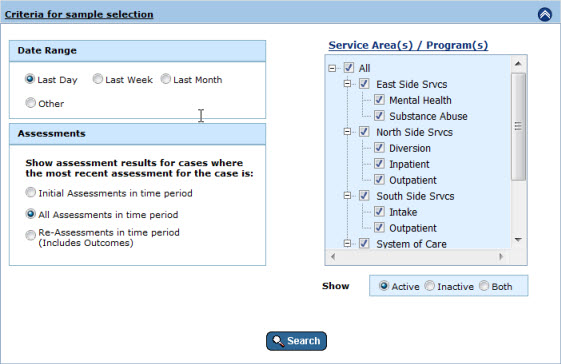Image resolution: width=561 pixels, height=364 pixels.
Task: Uncheck the Mental Health checkbox
Action: (379, 100)
